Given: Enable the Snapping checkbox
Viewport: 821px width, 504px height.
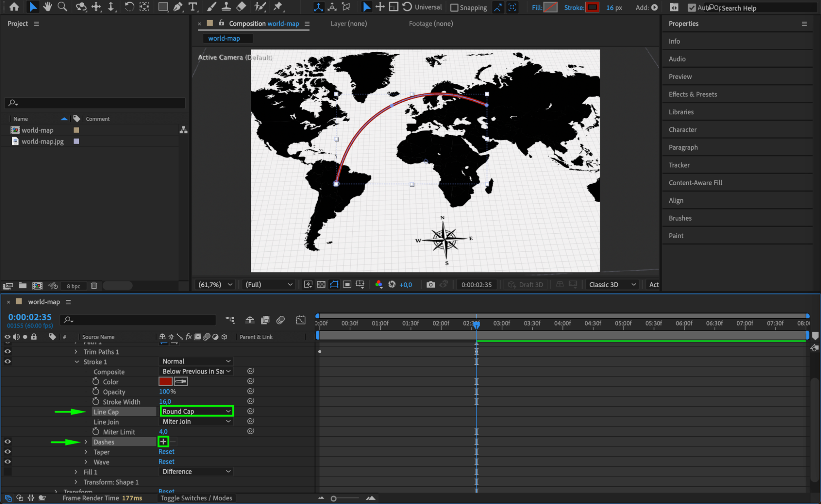Looking at the screenshot, I should pos(454,7).
